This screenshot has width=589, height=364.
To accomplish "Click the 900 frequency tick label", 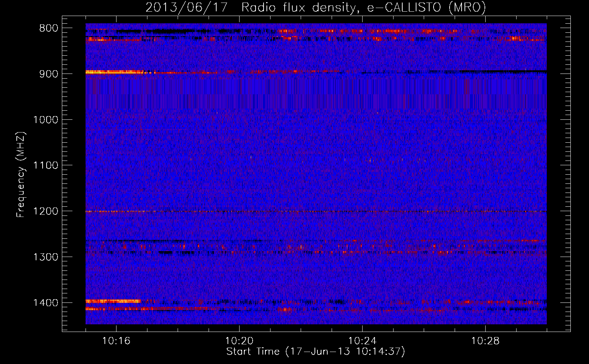I will [x=49, y=74].
